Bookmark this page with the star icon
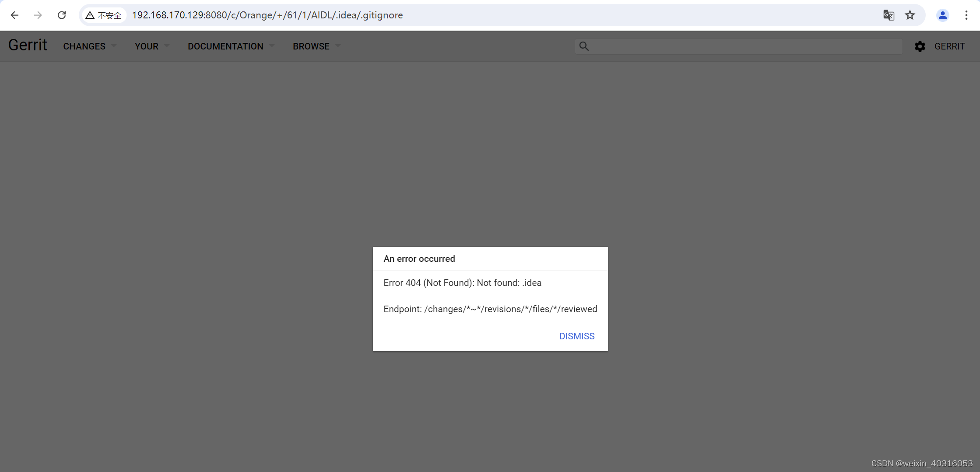980x472 pixels. click(910, 15)
